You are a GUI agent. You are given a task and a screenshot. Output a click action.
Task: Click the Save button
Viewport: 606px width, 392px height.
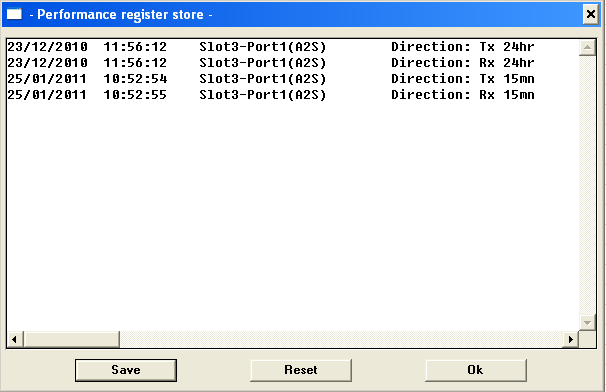(x=126, y=370)
